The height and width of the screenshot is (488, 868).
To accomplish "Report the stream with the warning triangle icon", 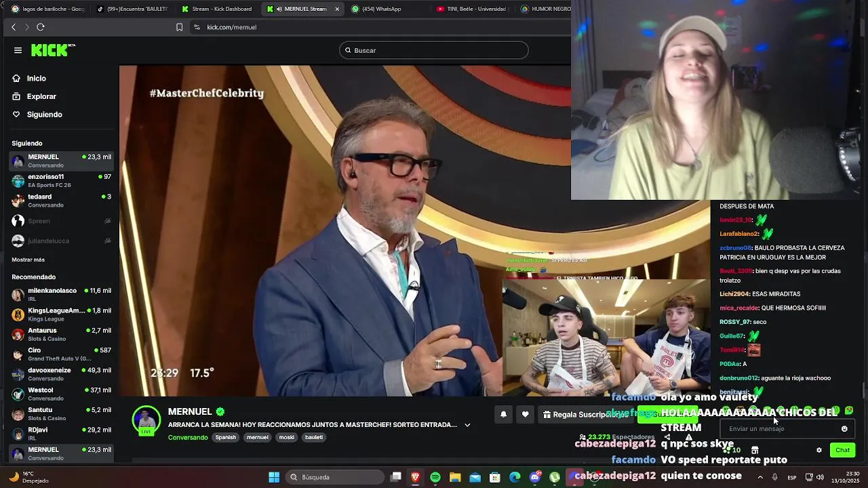I will click(689, 436).
